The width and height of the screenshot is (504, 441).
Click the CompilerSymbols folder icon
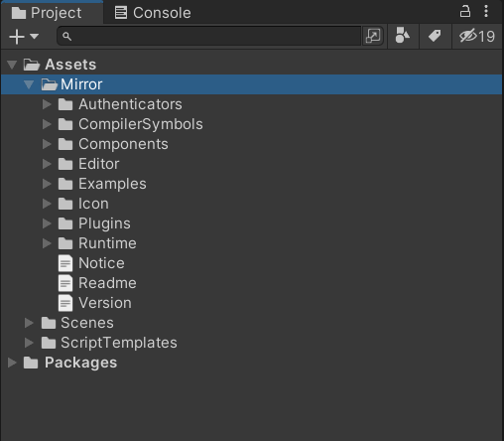(x=65, y=124)
